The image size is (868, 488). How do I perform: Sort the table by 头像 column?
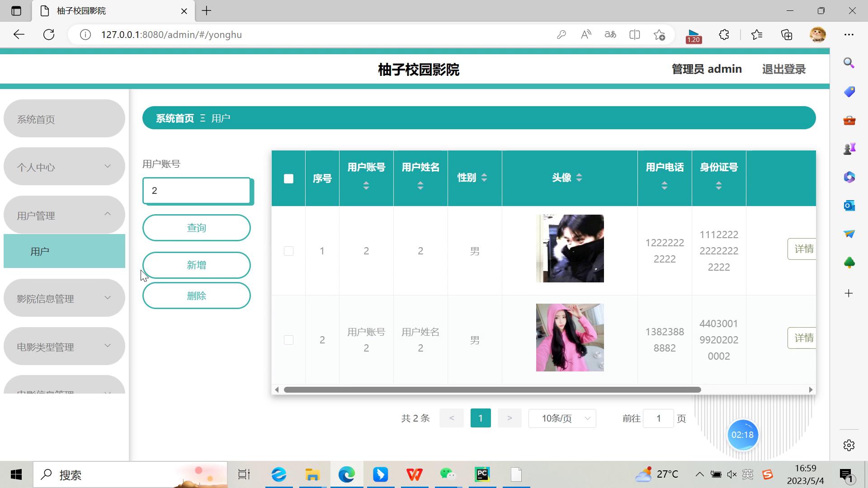(579, 178)
